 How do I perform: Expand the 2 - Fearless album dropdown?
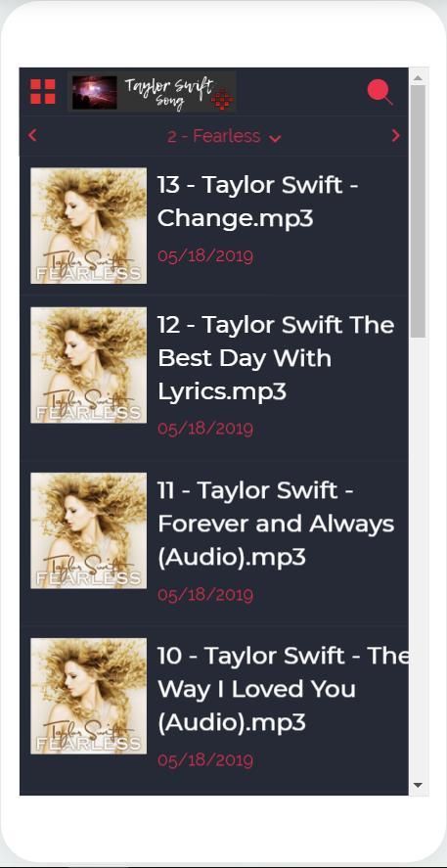pos(224,136)
